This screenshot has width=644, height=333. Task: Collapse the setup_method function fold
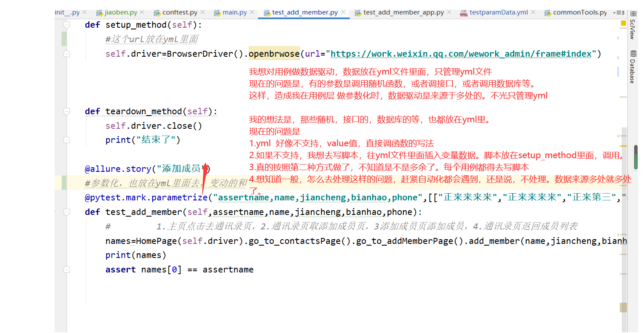pos(66,25)
